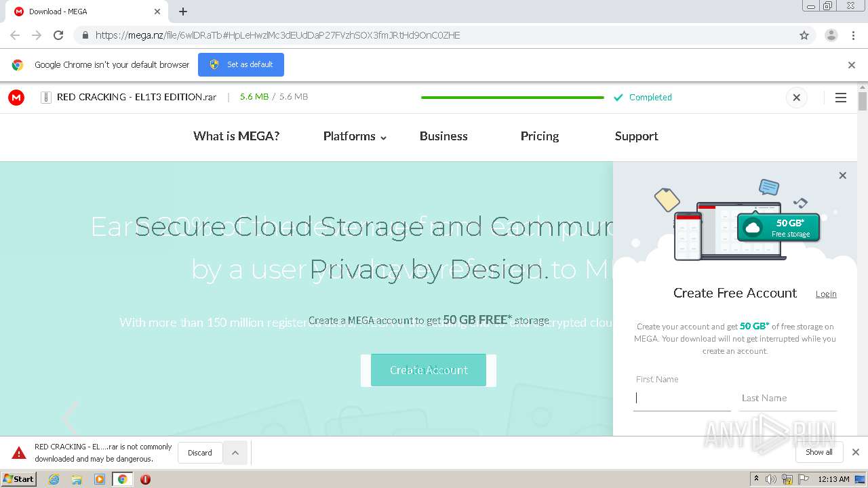Viewport: 868px width, 488px height.
Task: Open the Chrome profile avatar
Action: click(x=831, y=35)
